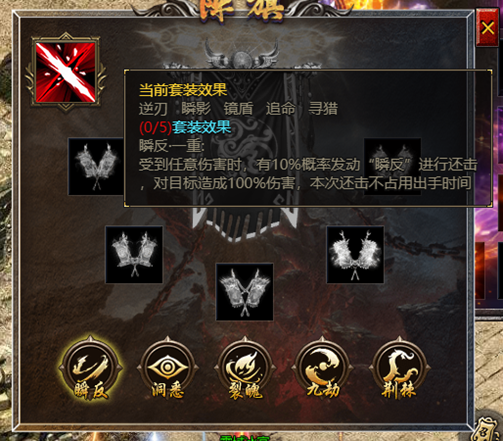503x441 pixels.
Task: Click the 逆刃 set piece name
Action: 153,109
